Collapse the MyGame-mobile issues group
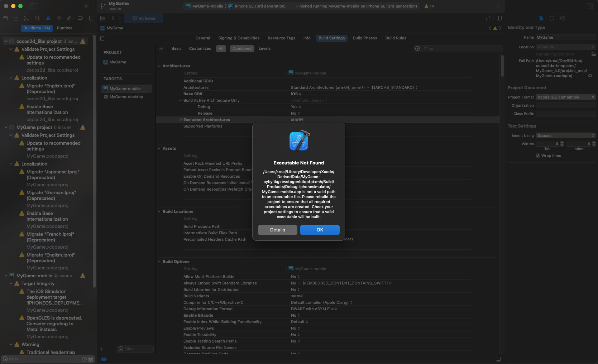The image size is (598, 364). [x=6, y=276]
